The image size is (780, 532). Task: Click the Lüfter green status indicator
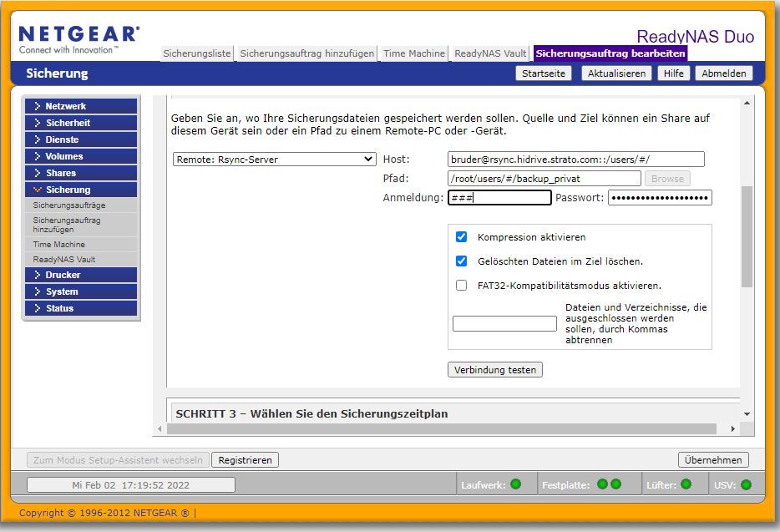click(x=686, y=484)
